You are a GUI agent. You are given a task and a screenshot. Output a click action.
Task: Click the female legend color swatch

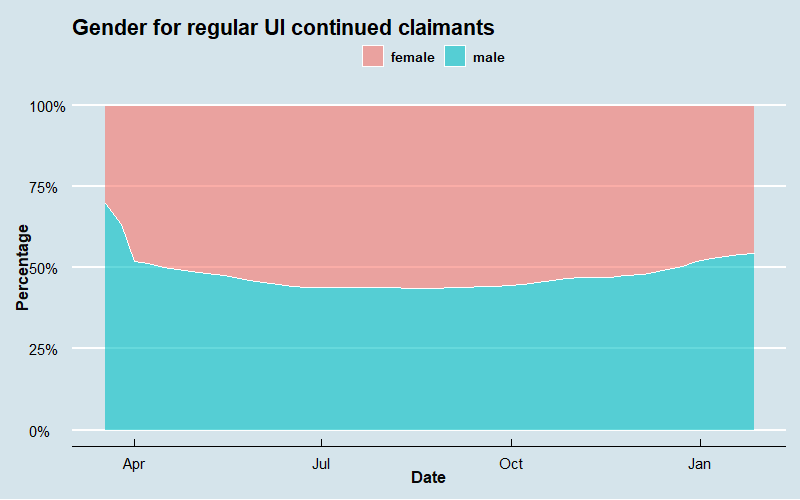[x=373, y=57]
